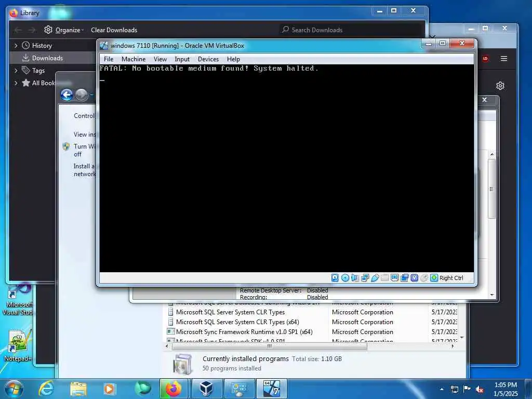This screenshot has width=532, height=399.
Task: Click the Control Panel taskbar button
Action: click(239, 389)
